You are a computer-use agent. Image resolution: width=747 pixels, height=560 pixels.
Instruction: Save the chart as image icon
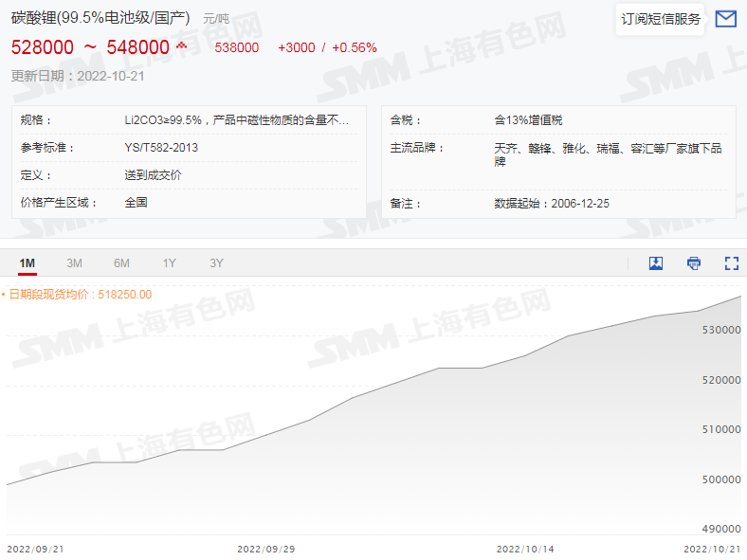(655, 263)
